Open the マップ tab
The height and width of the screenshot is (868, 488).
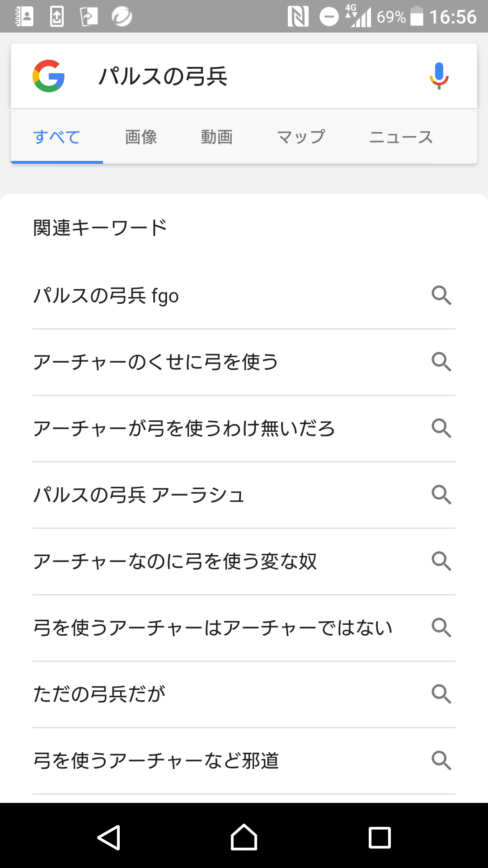pyautogui.click(x=301, y=137)
